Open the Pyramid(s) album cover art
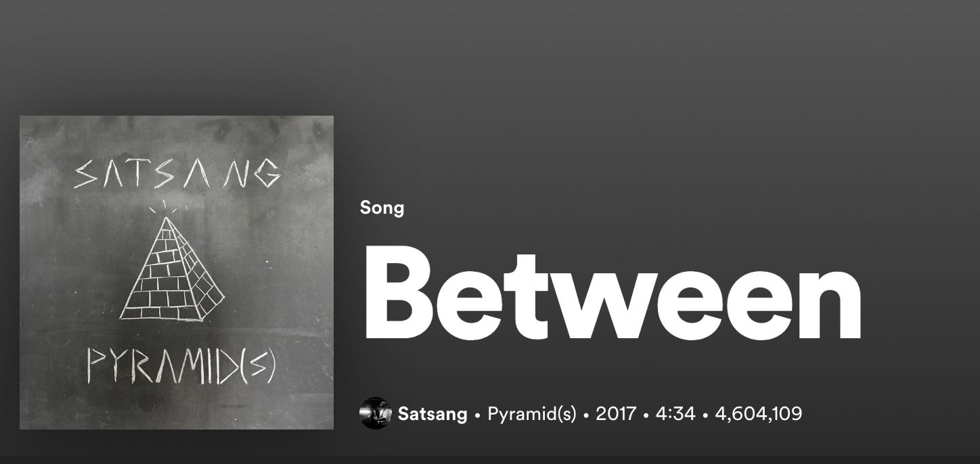The height and width of the screenshot is (464, 980). [177, 273]
